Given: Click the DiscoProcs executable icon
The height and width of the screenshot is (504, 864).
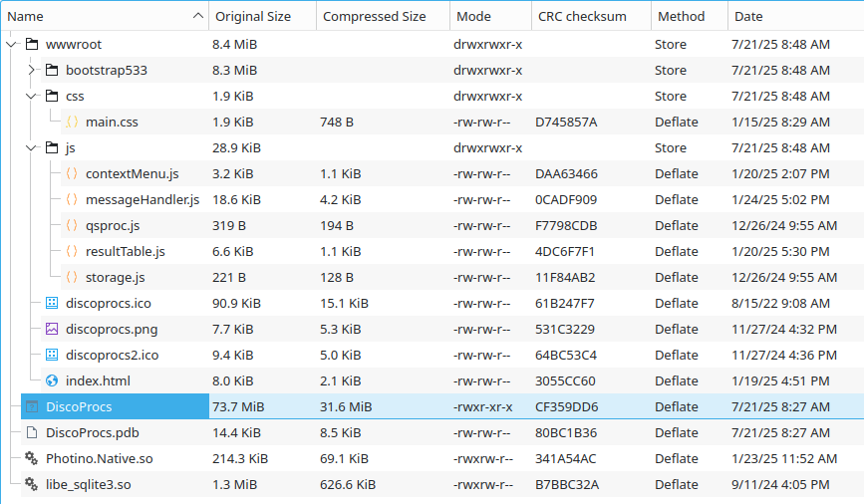Looking at the screenshot, I should click(31, 406).
